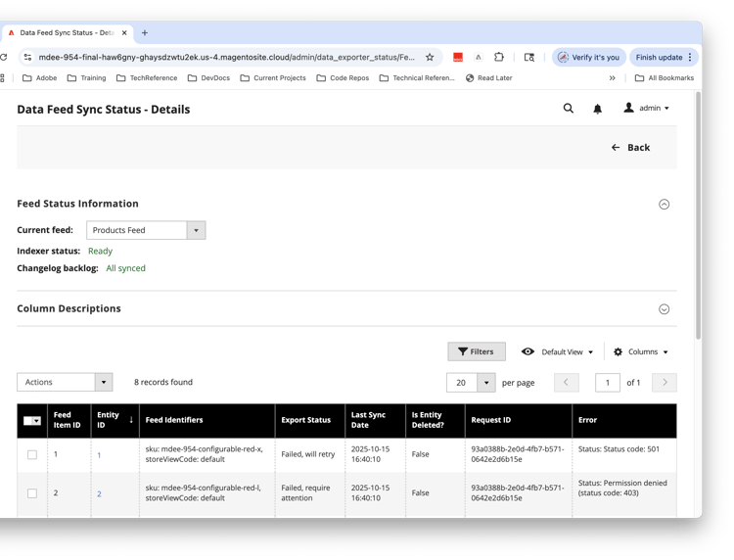Toggle the select-all checkbox in grid header
The image size is (734, 560).
point(32,420)
